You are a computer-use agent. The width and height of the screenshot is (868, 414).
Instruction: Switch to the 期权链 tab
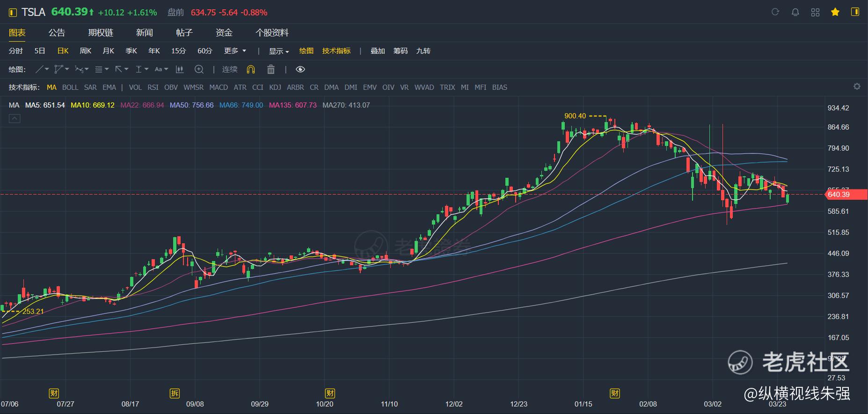click(101, 33)
